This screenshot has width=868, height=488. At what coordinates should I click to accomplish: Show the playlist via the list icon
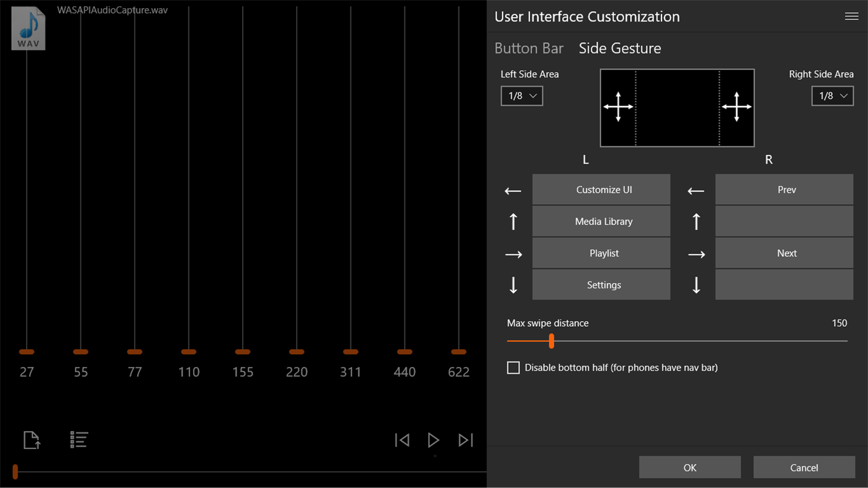[x=79, y=440]
